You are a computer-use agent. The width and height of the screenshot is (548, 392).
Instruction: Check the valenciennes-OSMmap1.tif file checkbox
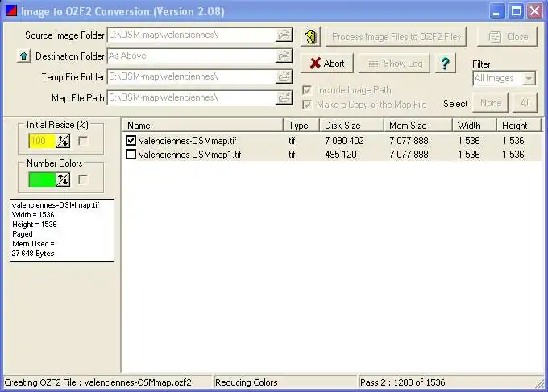[131, 155]
